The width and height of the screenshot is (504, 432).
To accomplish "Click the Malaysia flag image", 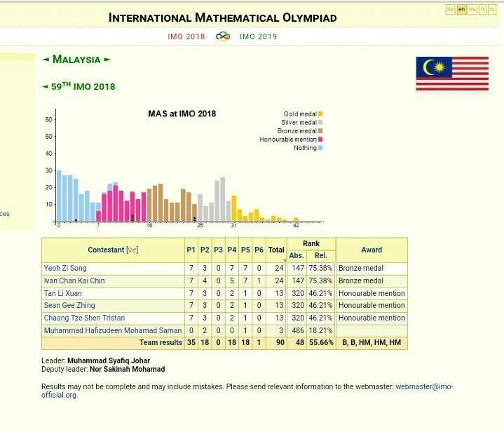I will coord(452,74).
